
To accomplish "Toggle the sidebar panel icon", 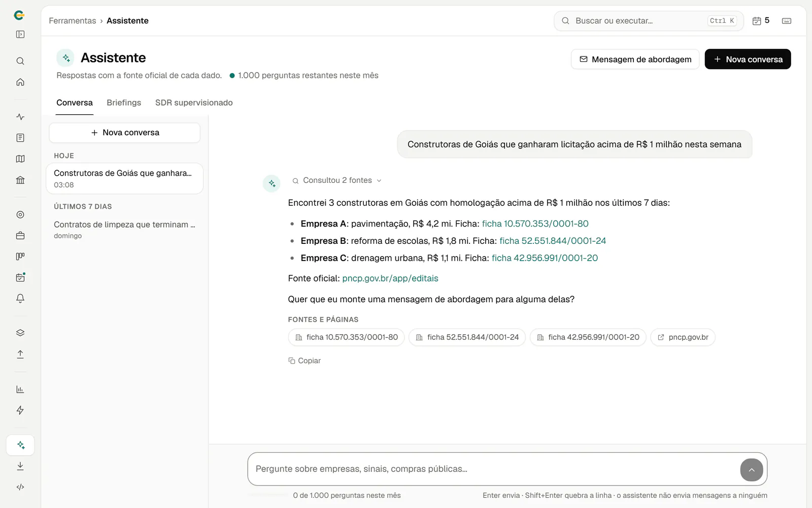I will [20, 35].
